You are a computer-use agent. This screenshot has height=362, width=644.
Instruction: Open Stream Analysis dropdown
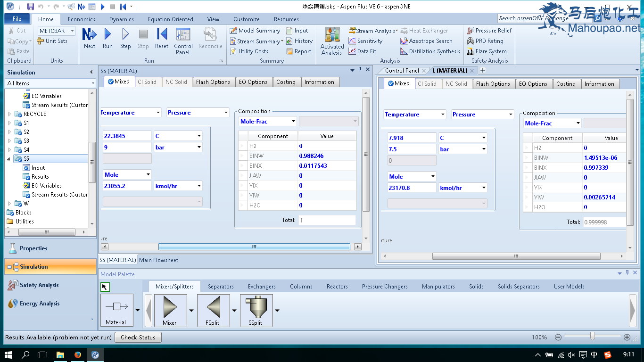point(373,31)
